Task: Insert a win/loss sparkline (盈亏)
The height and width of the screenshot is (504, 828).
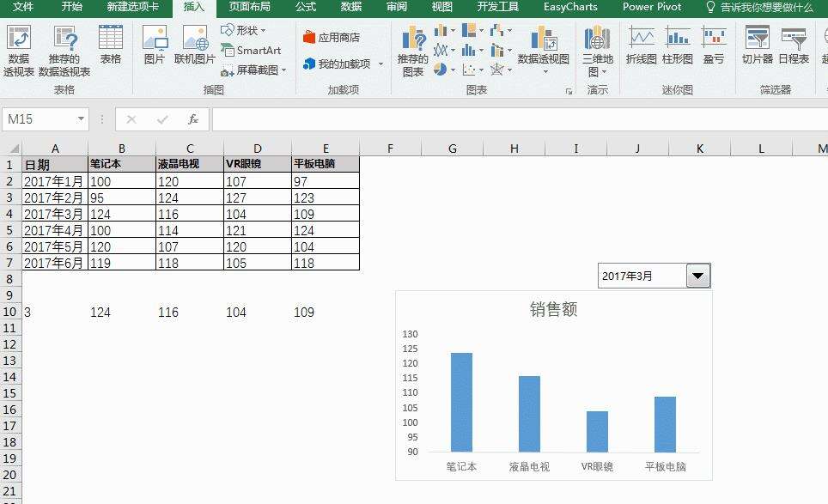Action: tap(714, 46)
